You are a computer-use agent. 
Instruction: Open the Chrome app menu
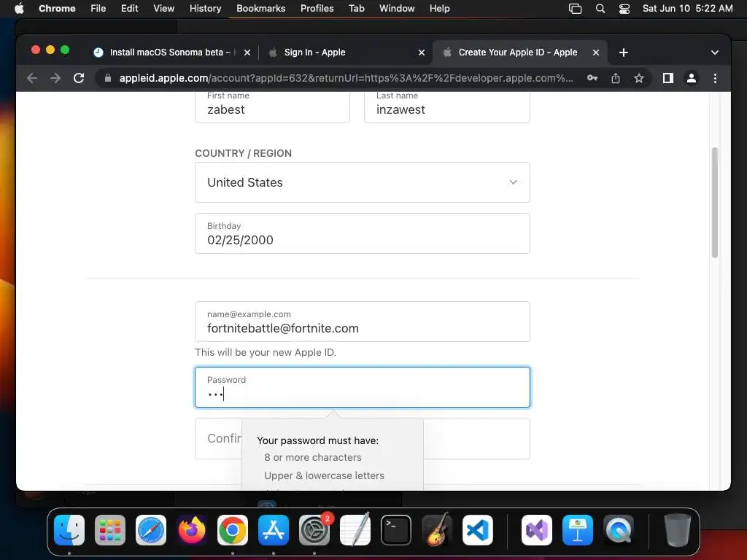[x=57, y=8]
